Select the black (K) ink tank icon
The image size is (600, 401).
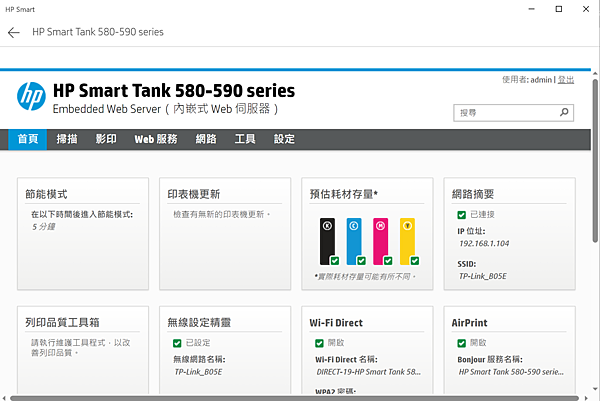click(x=327, y=241)
